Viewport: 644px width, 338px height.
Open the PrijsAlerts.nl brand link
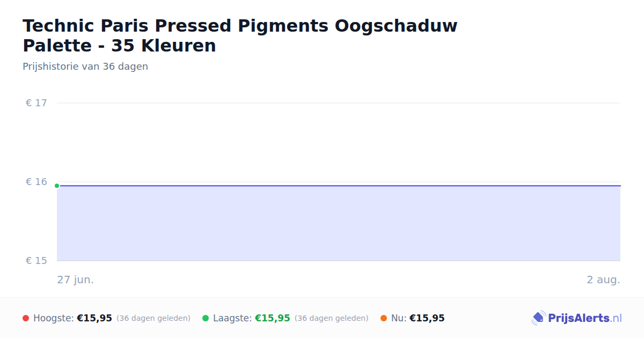577,318
